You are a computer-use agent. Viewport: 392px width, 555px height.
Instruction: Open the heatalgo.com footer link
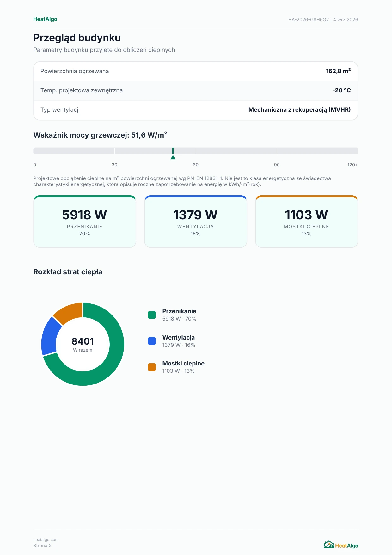click(46, 540)
